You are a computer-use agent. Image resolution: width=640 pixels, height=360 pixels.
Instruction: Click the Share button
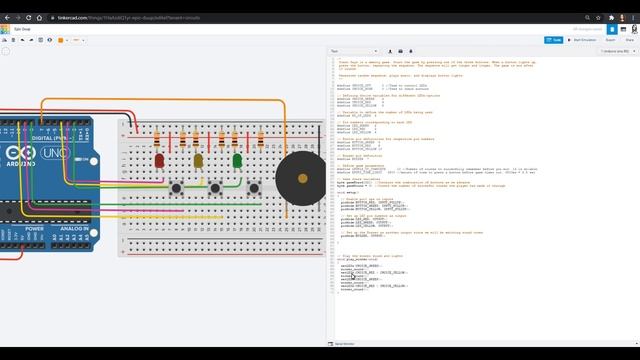pyautogui.click(x=630, y=40)
